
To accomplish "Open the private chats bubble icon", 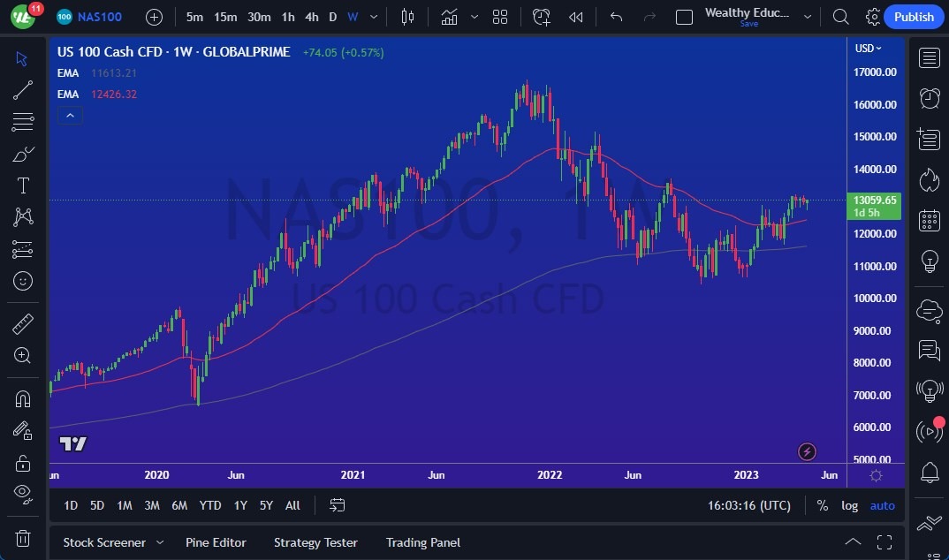I will tap(929, 350).
